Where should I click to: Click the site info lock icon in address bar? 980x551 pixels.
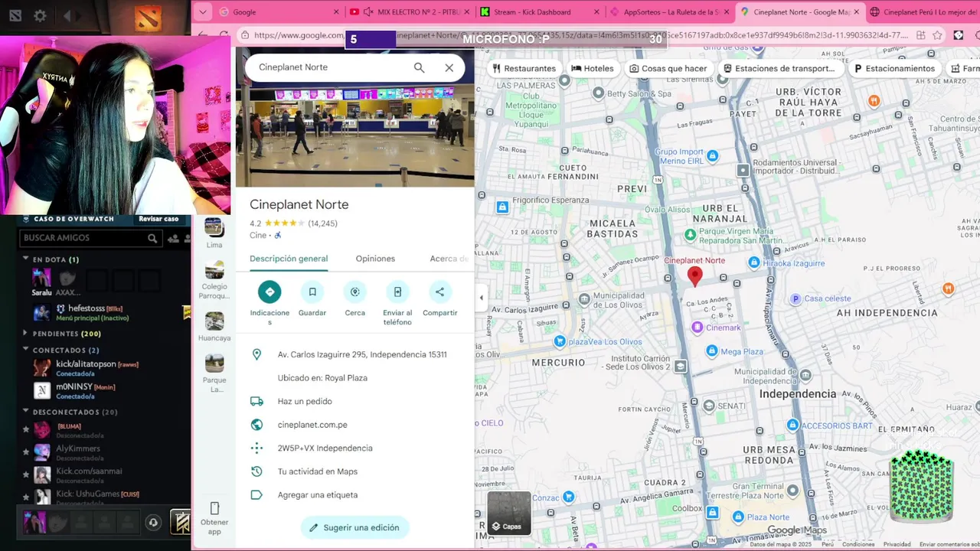(x=244, y=35)
